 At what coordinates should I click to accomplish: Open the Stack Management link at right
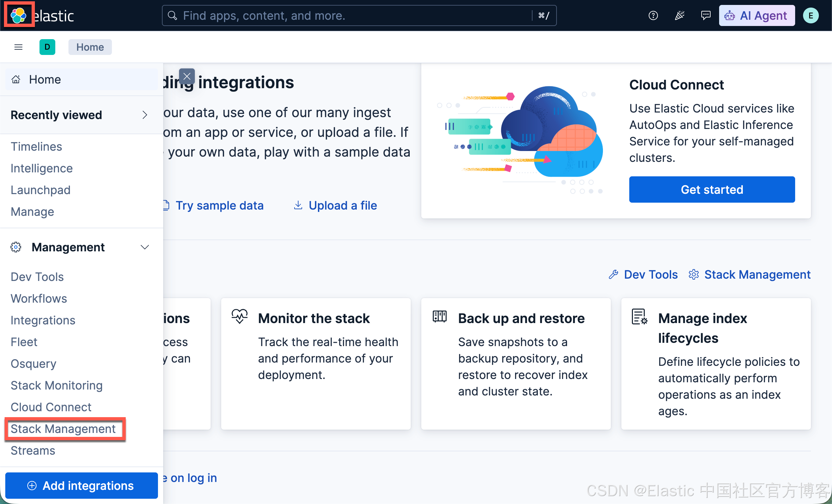tap(757, 274)
